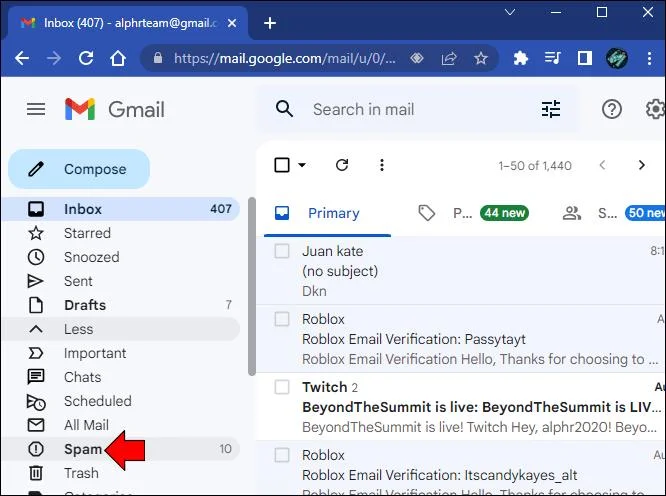
Task: Open the Chrome three-dot menu
Action: tap(649, 58)
